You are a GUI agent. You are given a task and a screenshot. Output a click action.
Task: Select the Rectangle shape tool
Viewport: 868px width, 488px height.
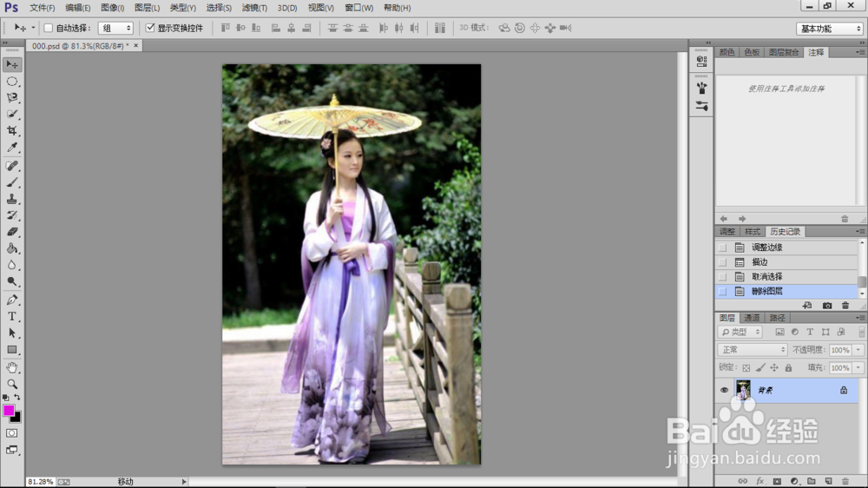coord(11,350)
